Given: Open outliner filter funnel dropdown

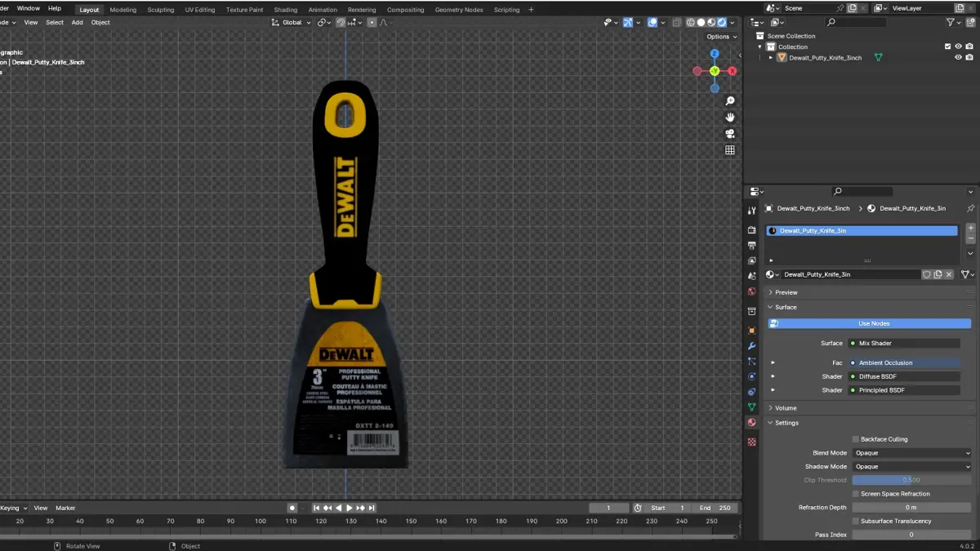Looking at the screenshot, I should tap(953, 23).
